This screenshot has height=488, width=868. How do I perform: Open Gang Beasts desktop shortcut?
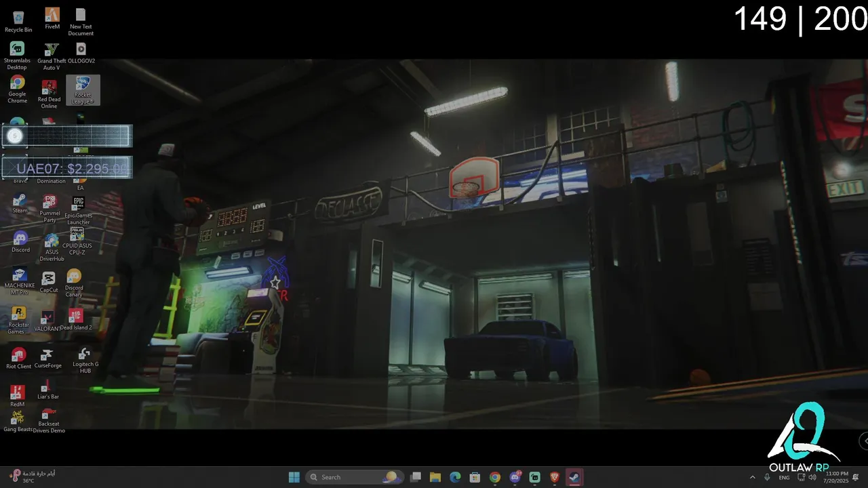[x=18, y=422]
